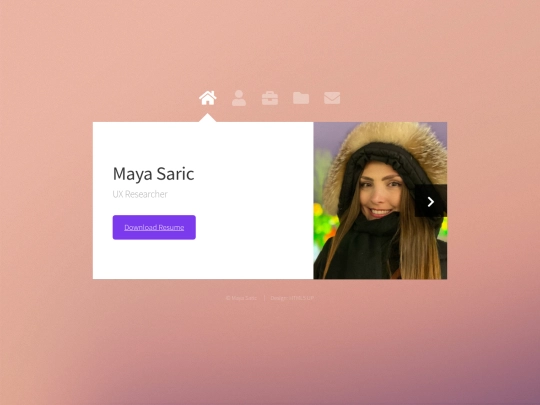Open the envelope Contact icon
The image size is (540, 405).
[332, 98]
